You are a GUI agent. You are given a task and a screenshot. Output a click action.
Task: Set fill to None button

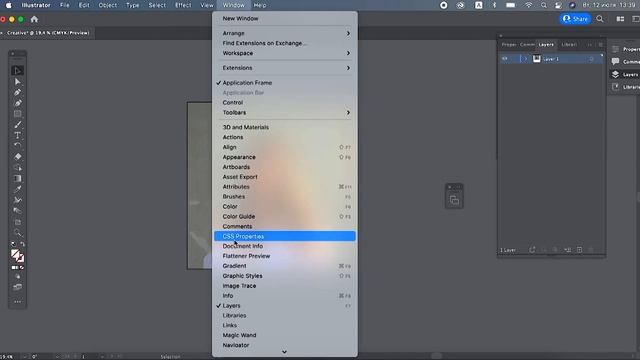22,268
